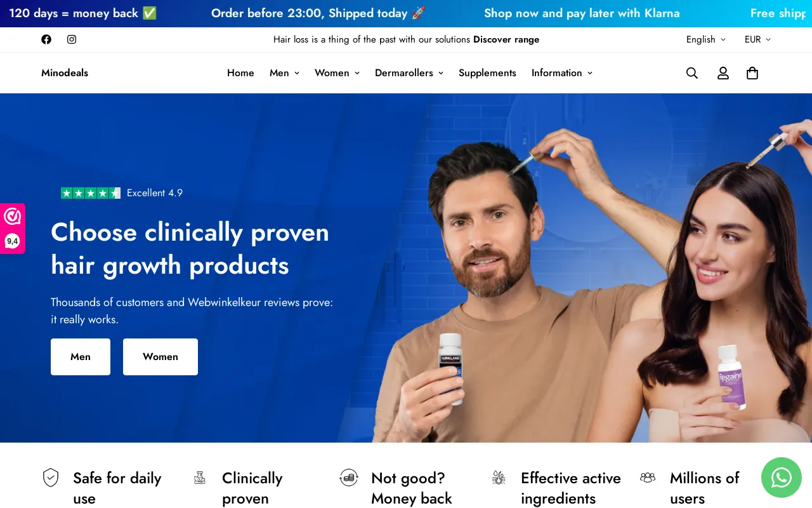Follow the Discover range link
This screenshot has width=812, height=508.
(506, 39)
